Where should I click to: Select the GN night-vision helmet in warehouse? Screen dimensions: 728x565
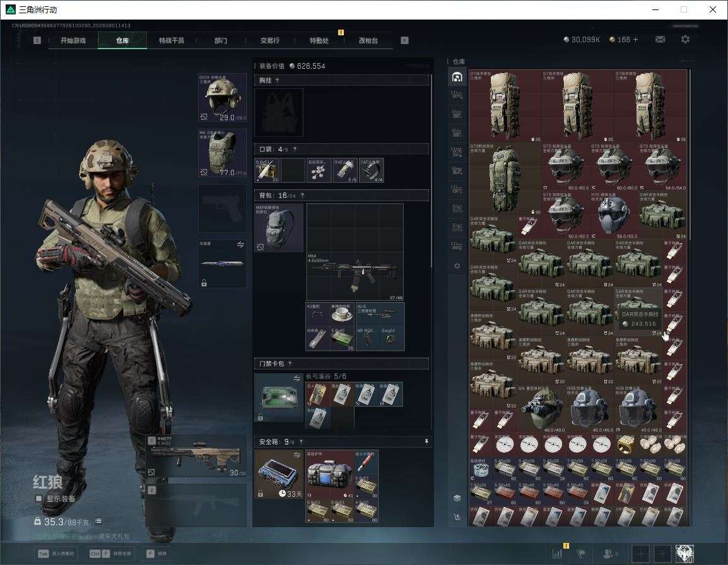541,409
